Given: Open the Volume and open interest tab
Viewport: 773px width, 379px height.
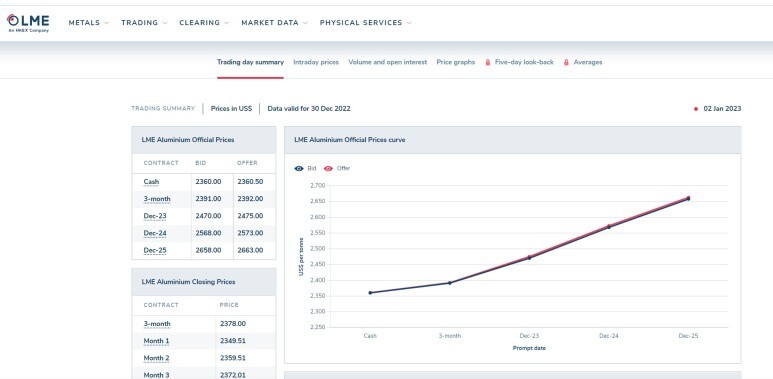Looking at the screenshot, I should click(387, 63).
